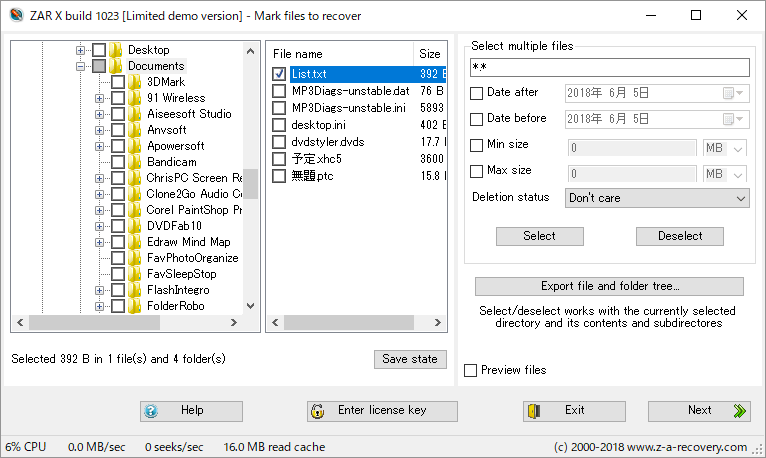Expand the Desktop tree node

(80, 50)
